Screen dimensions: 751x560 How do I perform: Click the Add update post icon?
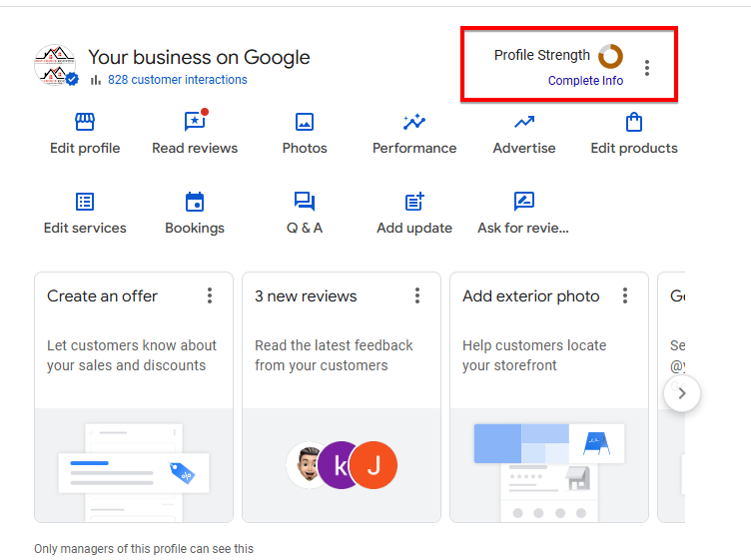click(x=414, y=203)
